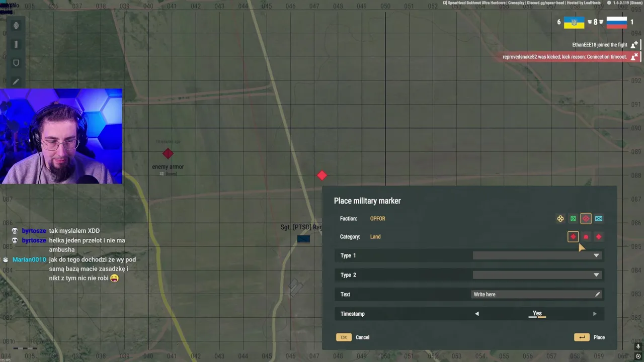Viewport: 644px width, 362px height.
Task: Select the red OPFOR faction icon
Action: (586, 219)
